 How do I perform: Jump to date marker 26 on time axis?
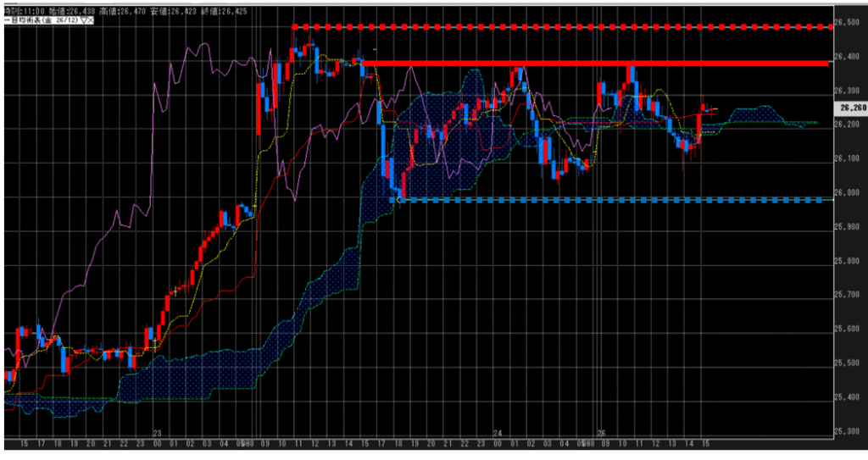[x=601, y=433]
